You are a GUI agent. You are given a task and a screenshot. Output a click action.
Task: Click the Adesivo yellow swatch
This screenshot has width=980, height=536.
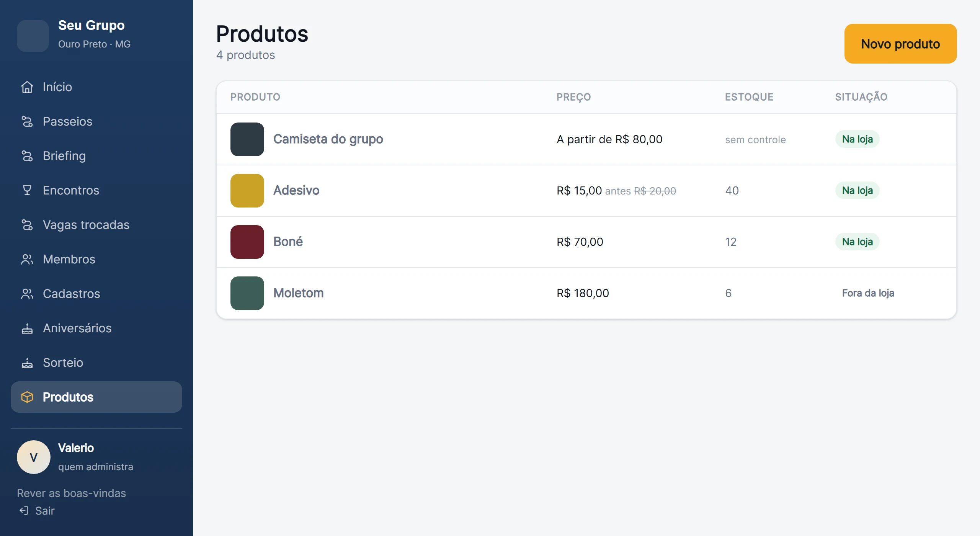coord(247,191)
